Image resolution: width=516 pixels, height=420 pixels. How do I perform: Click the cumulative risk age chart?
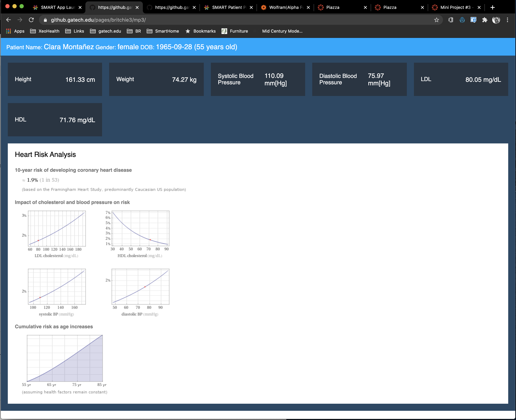click(x=65, y=358)
